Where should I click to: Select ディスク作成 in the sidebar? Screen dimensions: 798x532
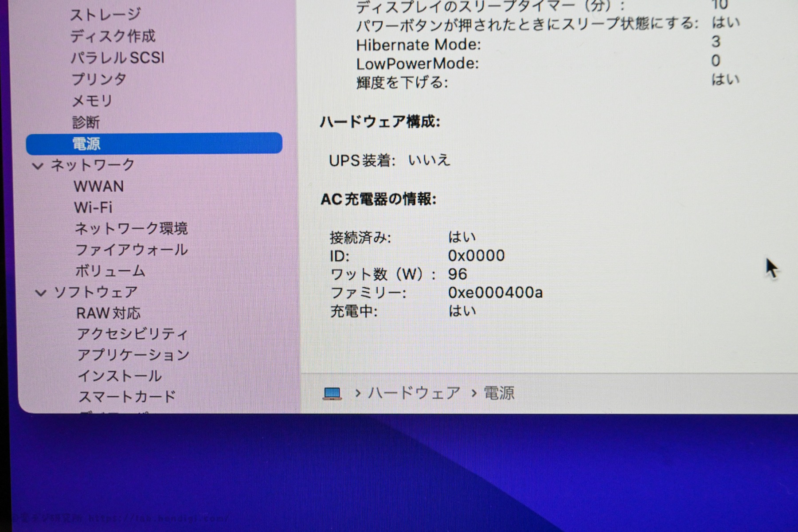point(113,36)
